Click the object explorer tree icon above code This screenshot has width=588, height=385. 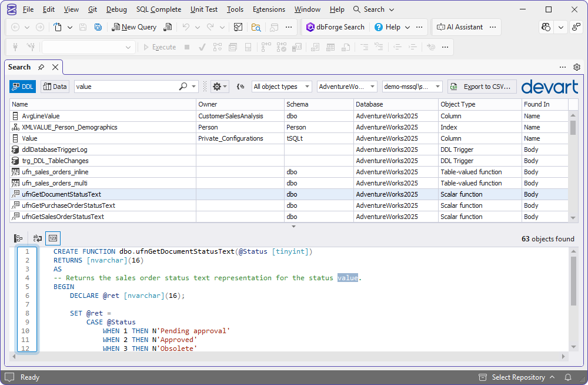(18, 238)
